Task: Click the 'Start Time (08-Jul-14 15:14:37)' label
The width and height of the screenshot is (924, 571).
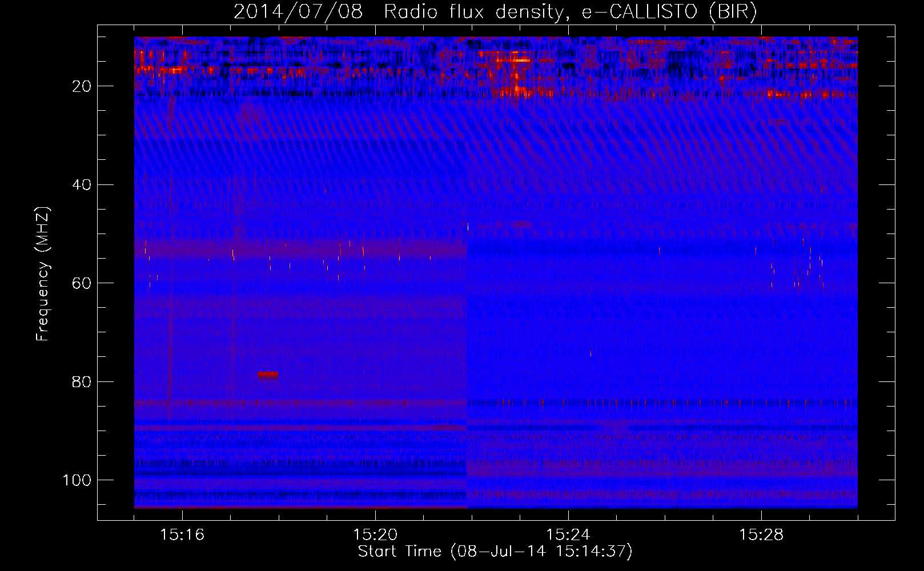Action: coord(495,552)
